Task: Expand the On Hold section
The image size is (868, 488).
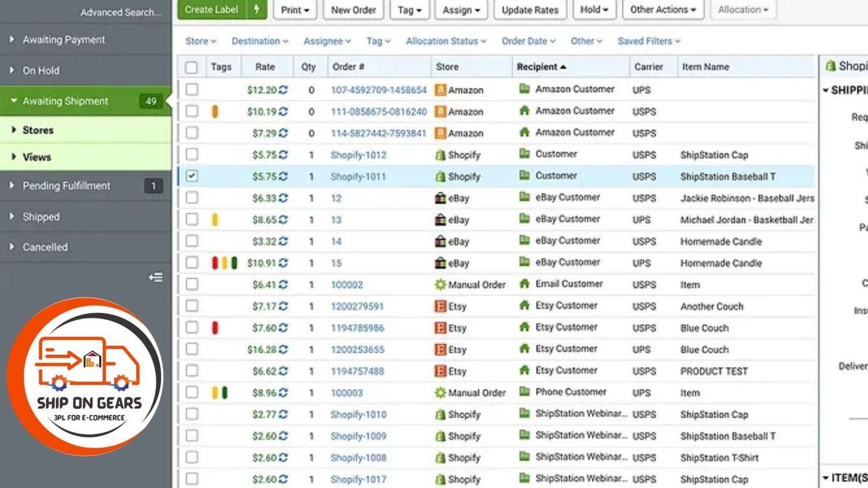Action: tap(86, 70)
